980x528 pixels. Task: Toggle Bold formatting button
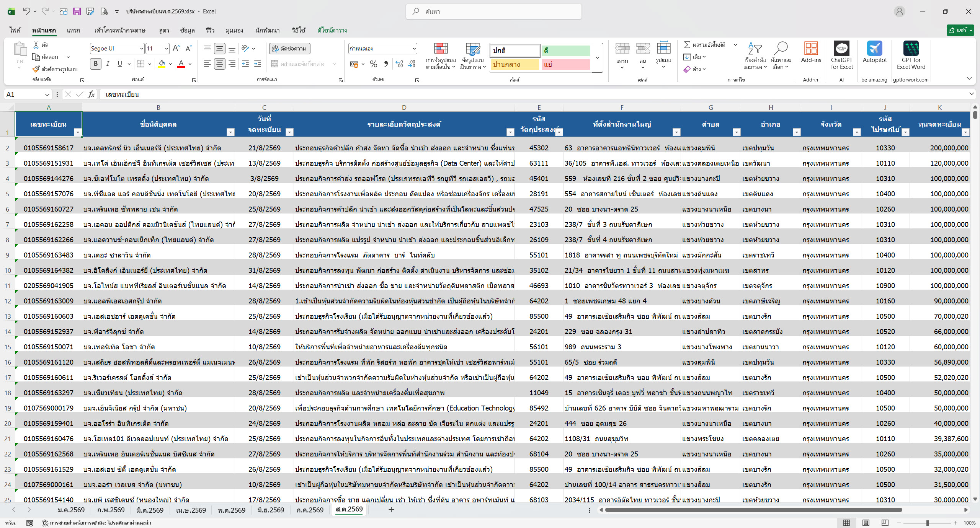(95, 64)
